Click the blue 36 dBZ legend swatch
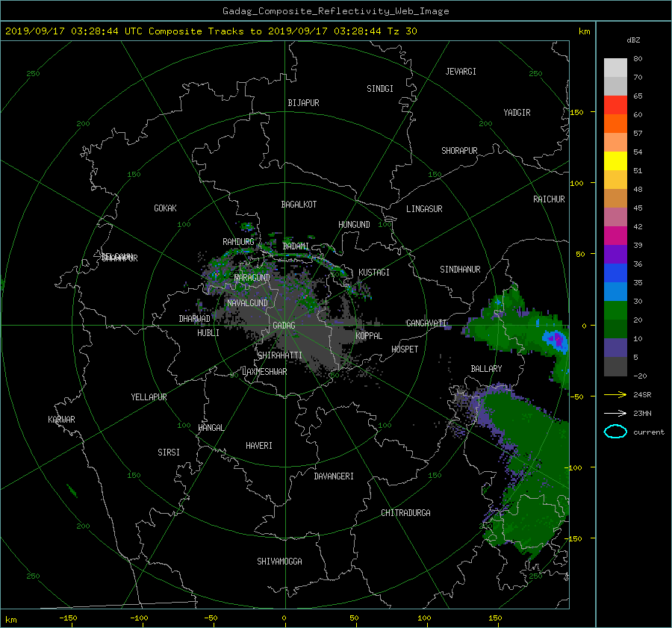 point(615,273)
